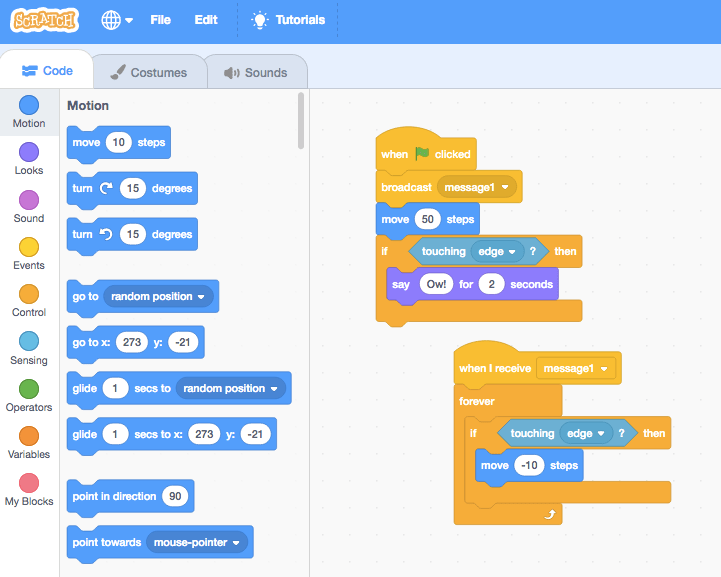This screenshot has height=577, width=721.
Task: Select the Variables category circle
Action: pyautogui.click(x=29, y=436)
